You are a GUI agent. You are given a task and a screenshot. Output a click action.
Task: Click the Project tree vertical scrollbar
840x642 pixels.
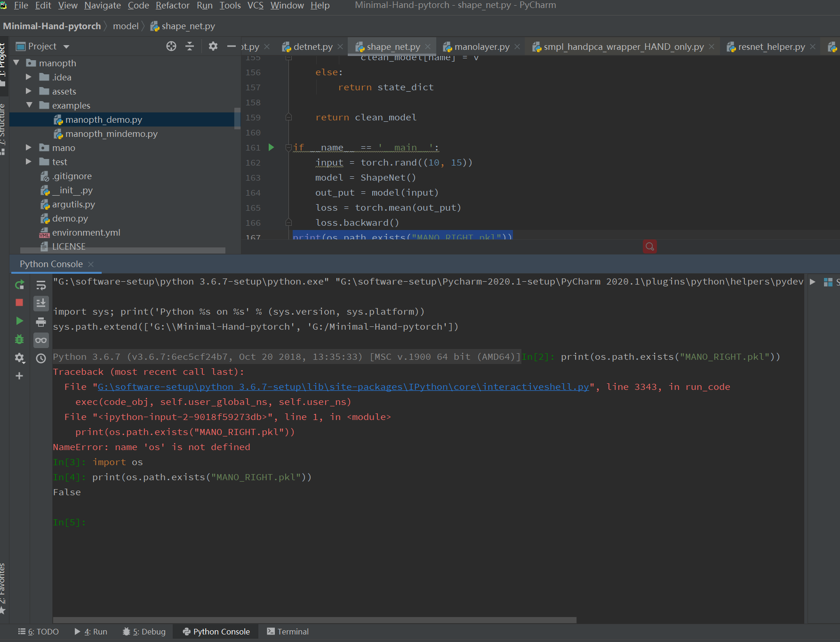[x=237, y=118]
